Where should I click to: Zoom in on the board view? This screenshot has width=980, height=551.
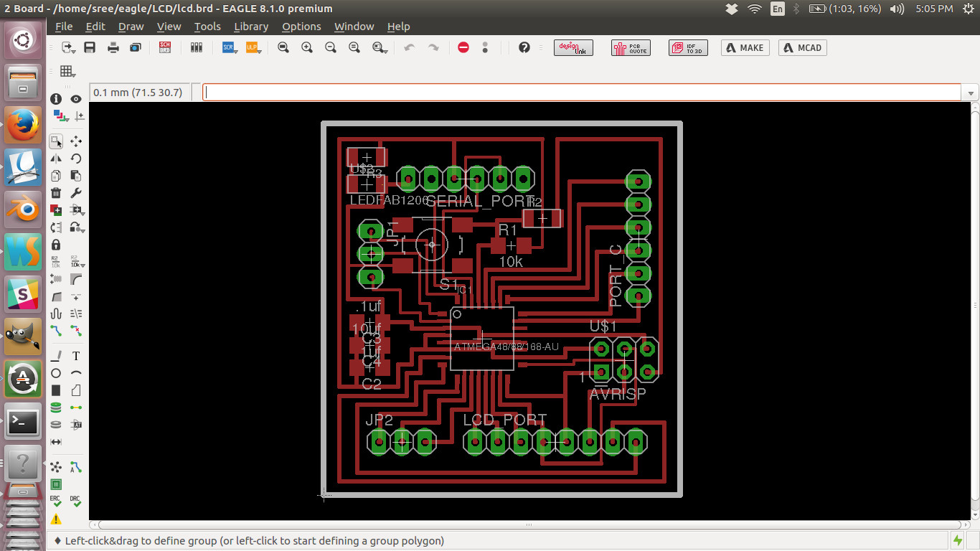point(307,47)
